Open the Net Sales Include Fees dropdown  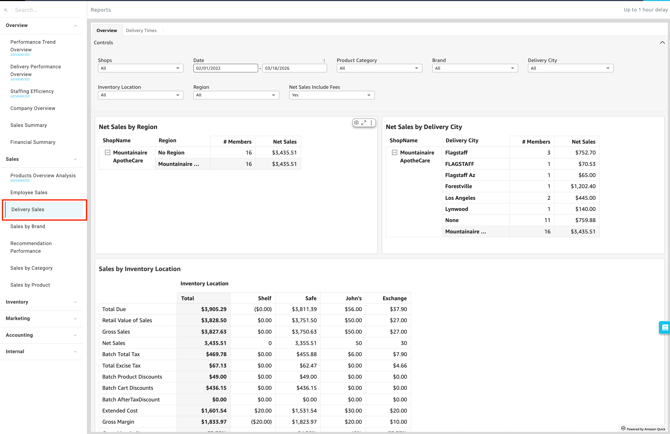[331, 96]
